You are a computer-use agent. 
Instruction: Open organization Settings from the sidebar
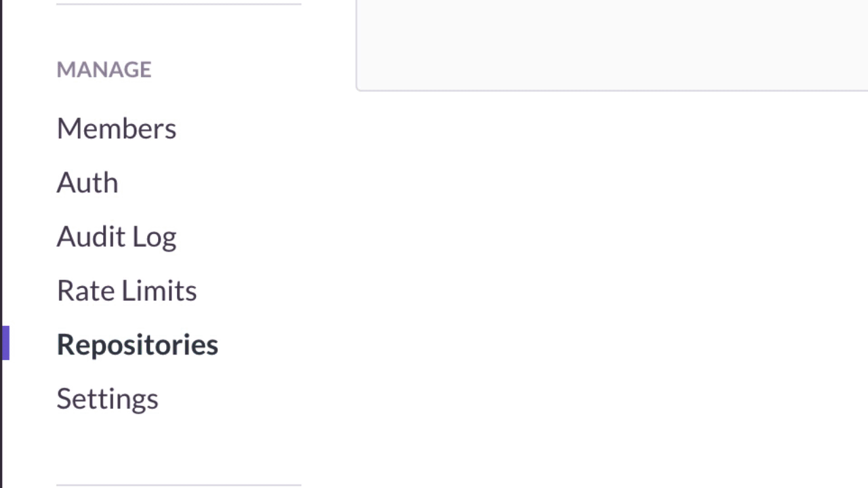point(107,399)
